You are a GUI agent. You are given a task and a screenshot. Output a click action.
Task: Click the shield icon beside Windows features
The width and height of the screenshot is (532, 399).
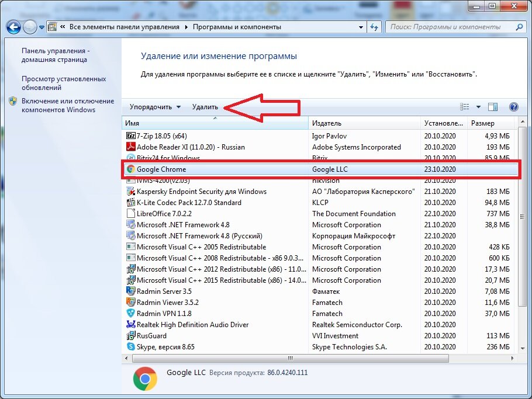(13, 101)
